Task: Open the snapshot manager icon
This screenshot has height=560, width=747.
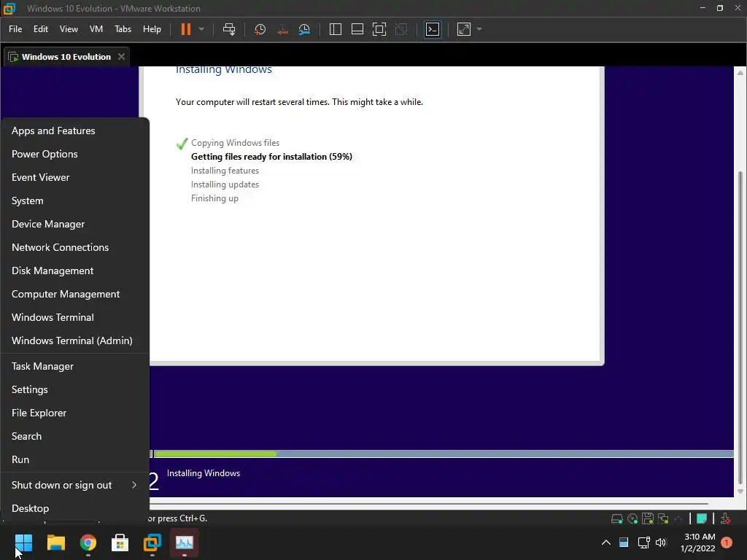Action: [x=304, y=29]
